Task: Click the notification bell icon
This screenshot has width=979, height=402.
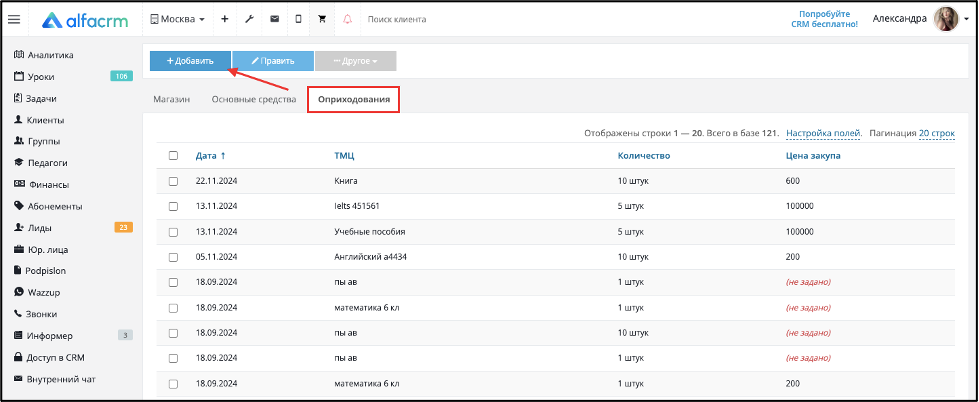Action: pos(348,19)
